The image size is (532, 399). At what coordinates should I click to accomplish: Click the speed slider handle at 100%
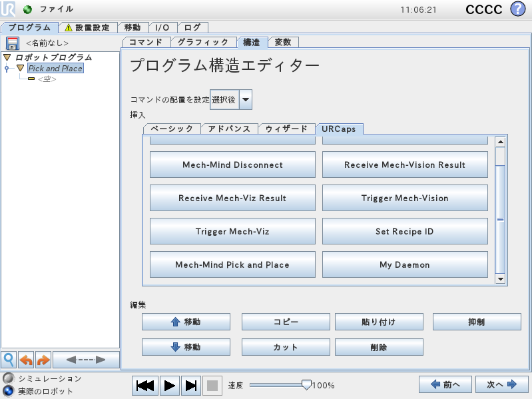306,384
